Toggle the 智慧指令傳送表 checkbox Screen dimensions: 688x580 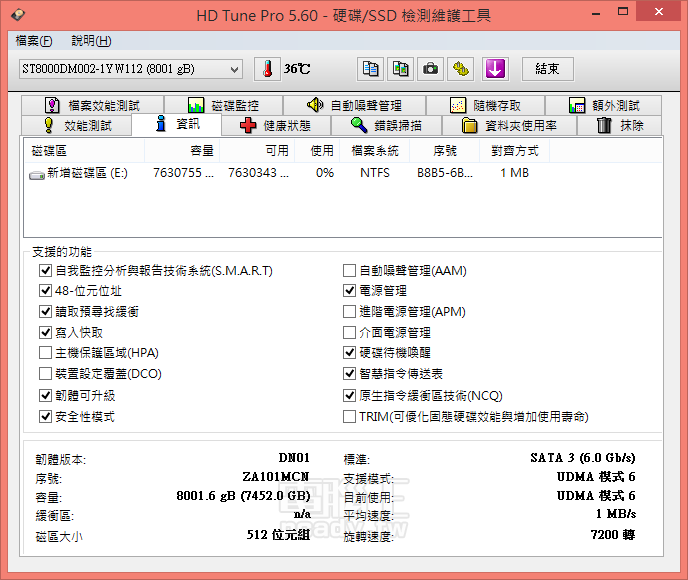click(x=349, y=373)
